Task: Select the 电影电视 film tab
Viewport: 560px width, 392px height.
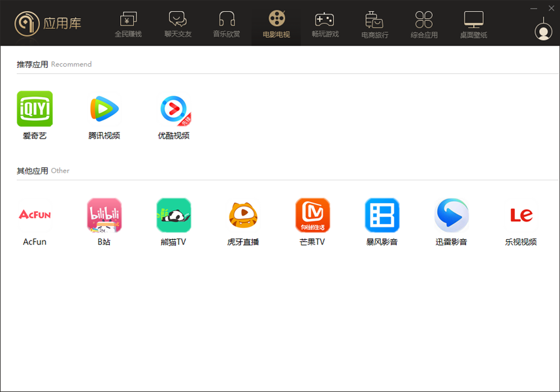Action: [x=276, y=24]
